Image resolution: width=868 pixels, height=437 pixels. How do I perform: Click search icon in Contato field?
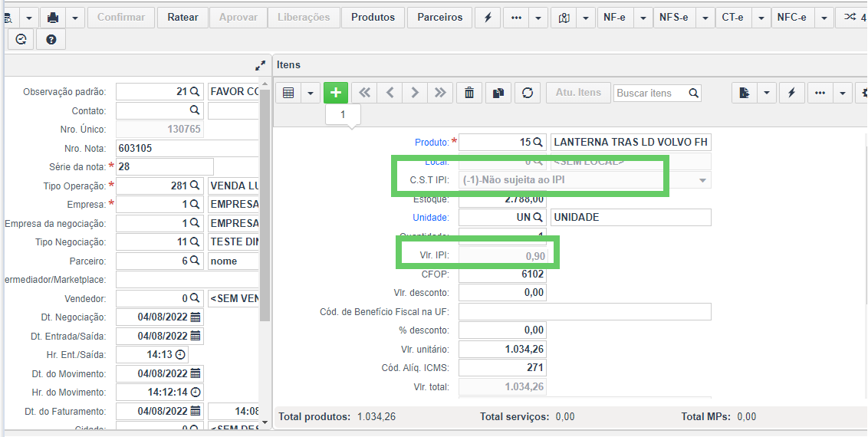(x=194, y=110)
